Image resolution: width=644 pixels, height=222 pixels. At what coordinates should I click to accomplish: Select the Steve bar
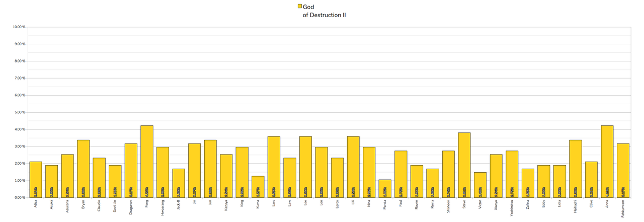tap(464, 165)
